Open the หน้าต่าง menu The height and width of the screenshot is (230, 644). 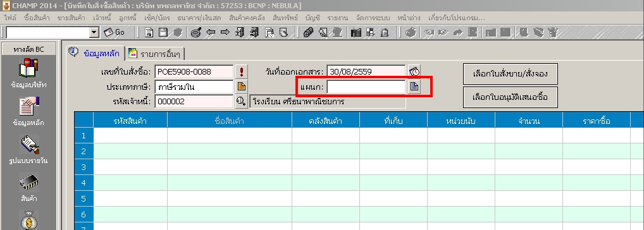pos(409,18)
